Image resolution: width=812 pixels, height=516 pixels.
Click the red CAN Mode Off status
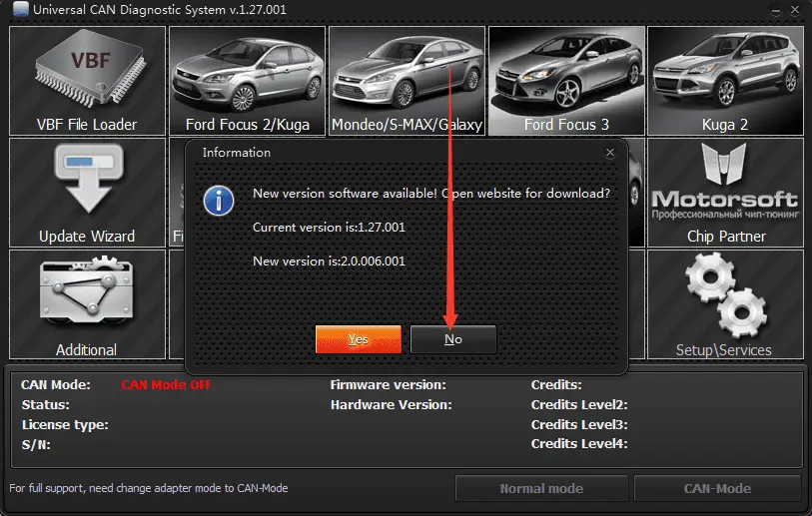coord(166,384)
